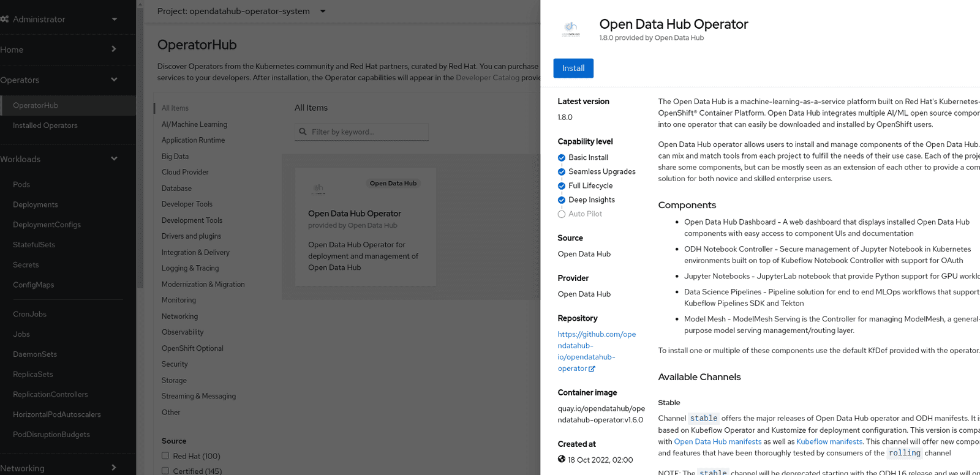Filter by Drivers and plugins category
Image resolution: width=980 pixels, height=475 pixels.
(x=191, y=236)
